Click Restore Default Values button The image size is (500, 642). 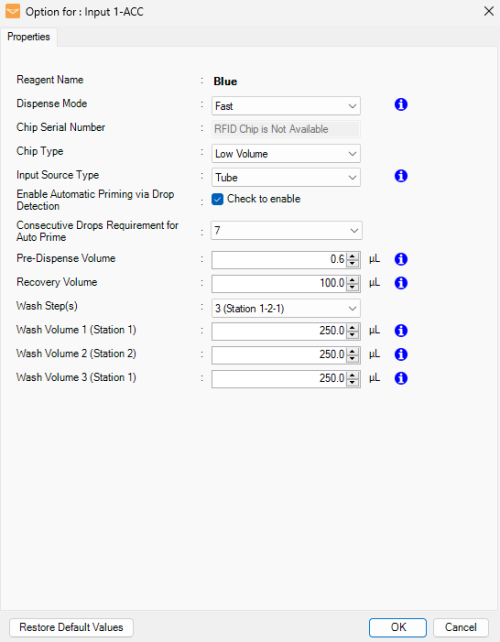(71, 627)
